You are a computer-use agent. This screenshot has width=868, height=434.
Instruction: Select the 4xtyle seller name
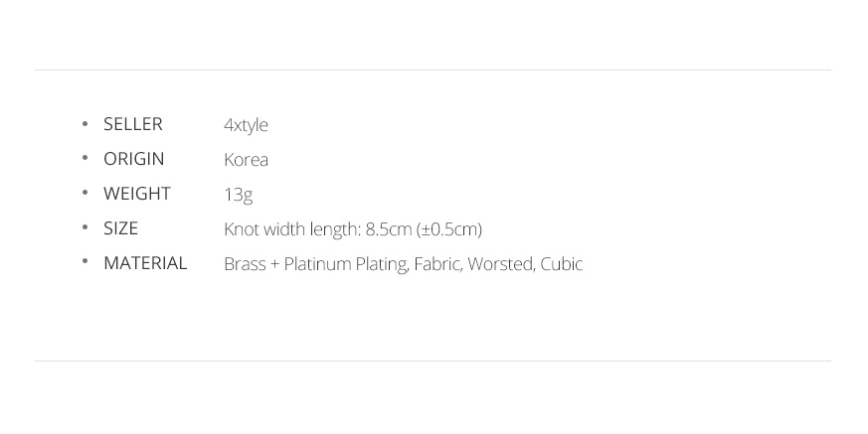246,125
